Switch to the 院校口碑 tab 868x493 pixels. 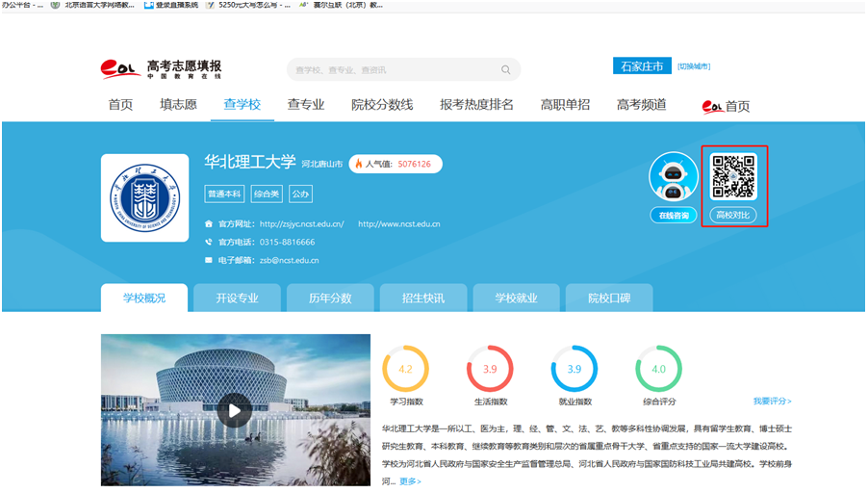pos(609,298)
